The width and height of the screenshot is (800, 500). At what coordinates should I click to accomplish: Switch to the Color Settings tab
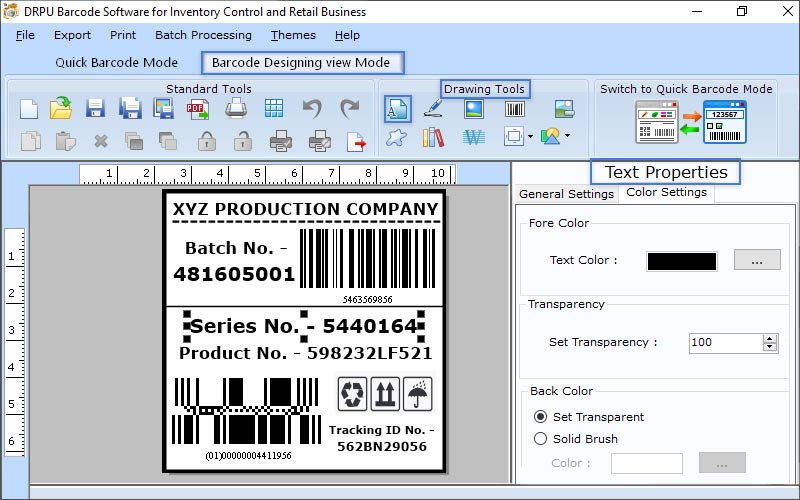click(666, 192)
